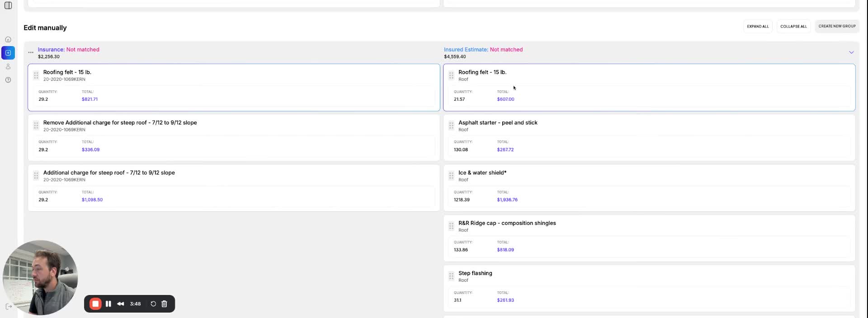Image resolution: width=868 pixels, height=318 pixels.
Task: Click the $4,559.40 estimate group total
Action: point(455,57)
